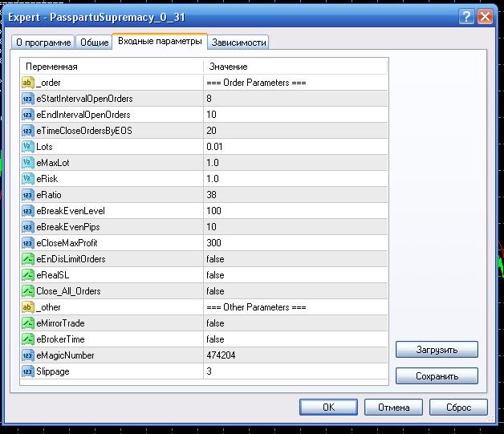Toggle the eEnDisLimitOrders false value

[x=295, y=259]
